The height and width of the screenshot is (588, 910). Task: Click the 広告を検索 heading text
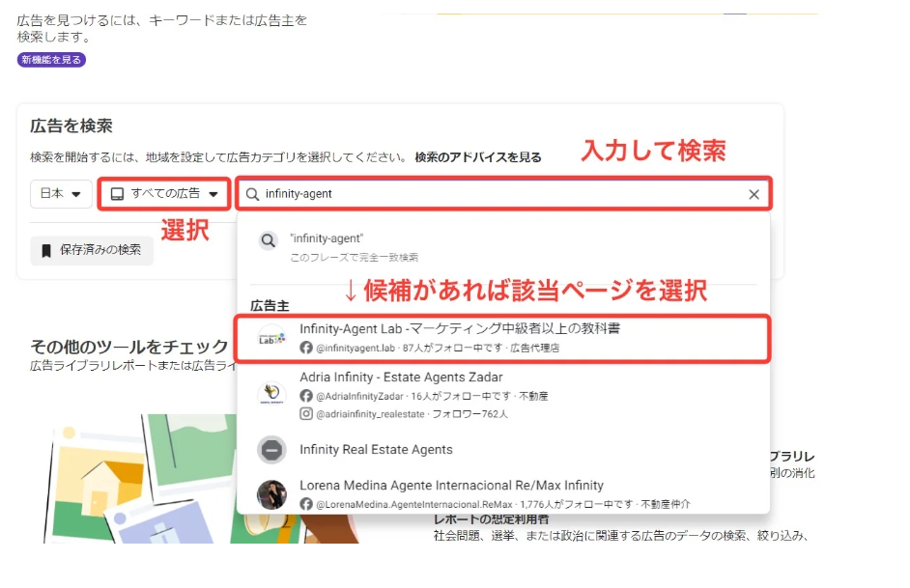pyautogui.click(x=71, y=126)
